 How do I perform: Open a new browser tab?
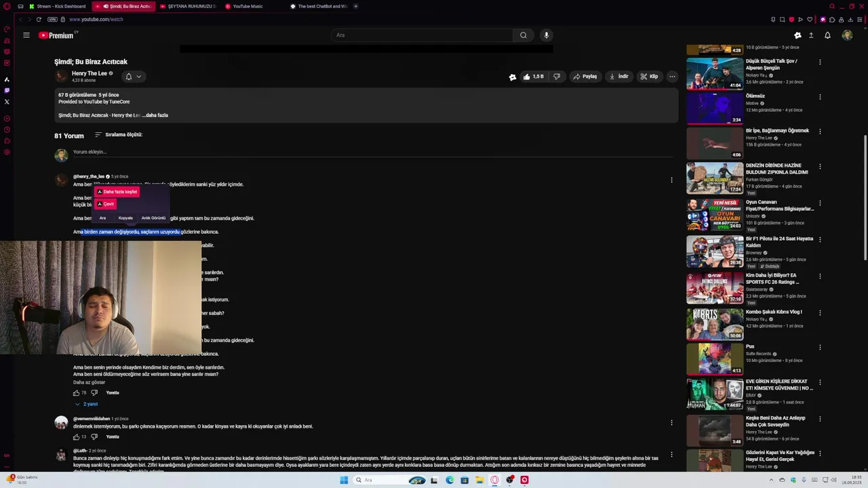click(x=356, y=6)
